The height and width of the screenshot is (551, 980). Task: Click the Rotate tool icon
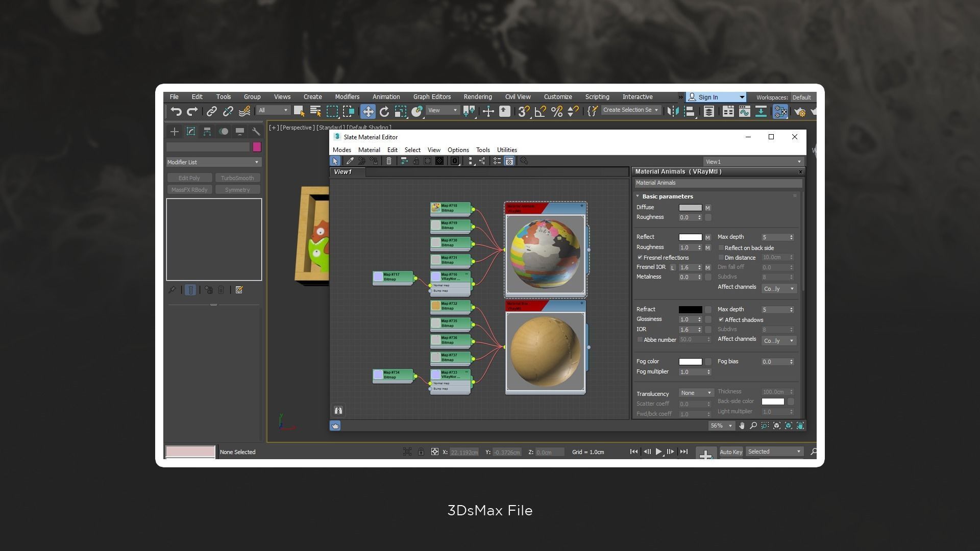pyautogui.click(x=384, y=111)
